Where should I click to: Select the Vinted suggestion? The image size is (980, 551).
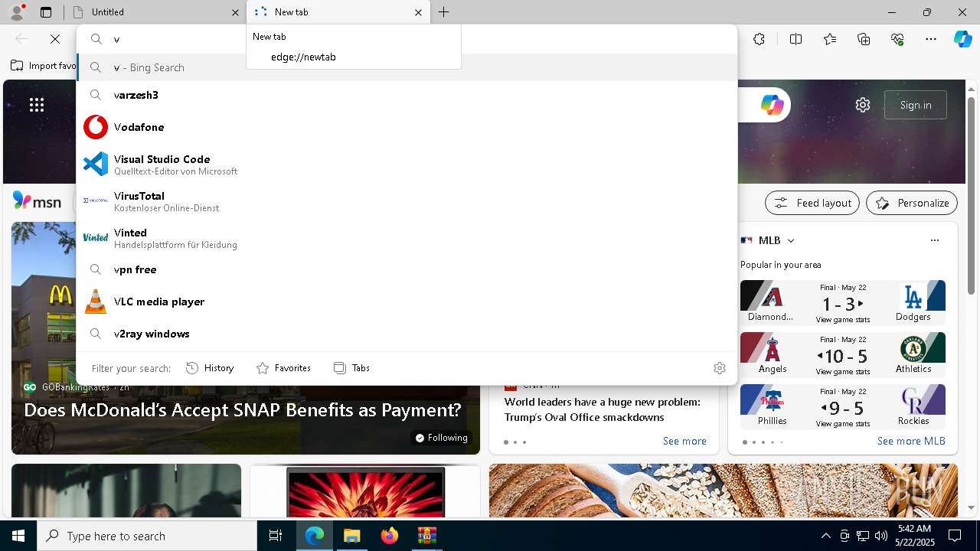coord(406,237)
